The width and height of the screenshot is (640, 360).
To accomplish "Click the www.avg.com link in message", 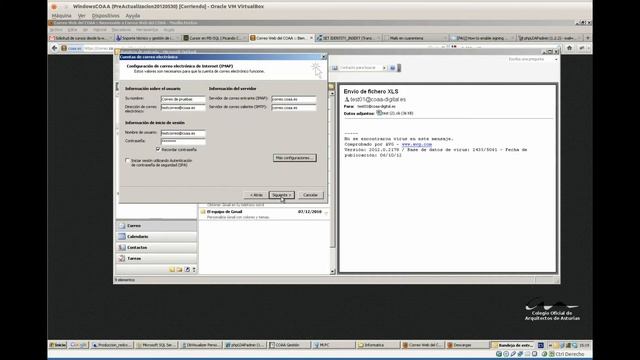I will click(x=416, y=144).
